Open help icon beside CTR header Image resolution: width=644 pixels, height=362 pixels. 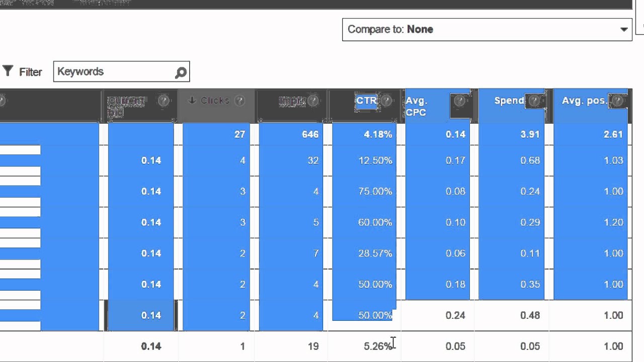386,101
